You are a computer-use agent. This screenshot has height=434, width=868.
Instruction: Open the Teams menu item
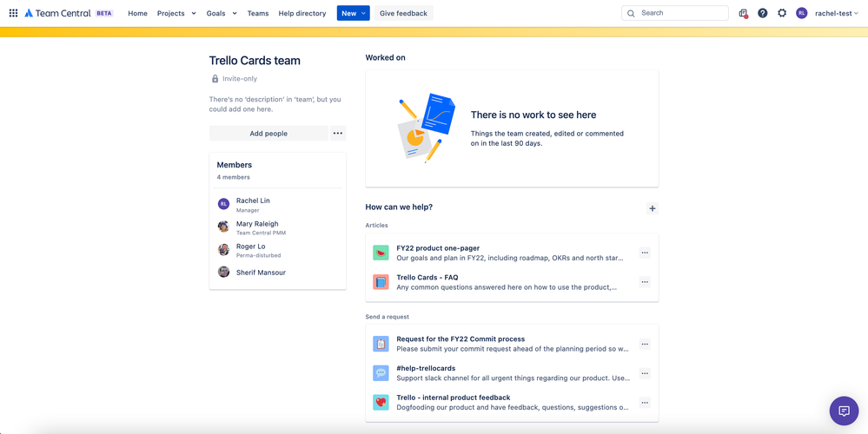point(258,13)
